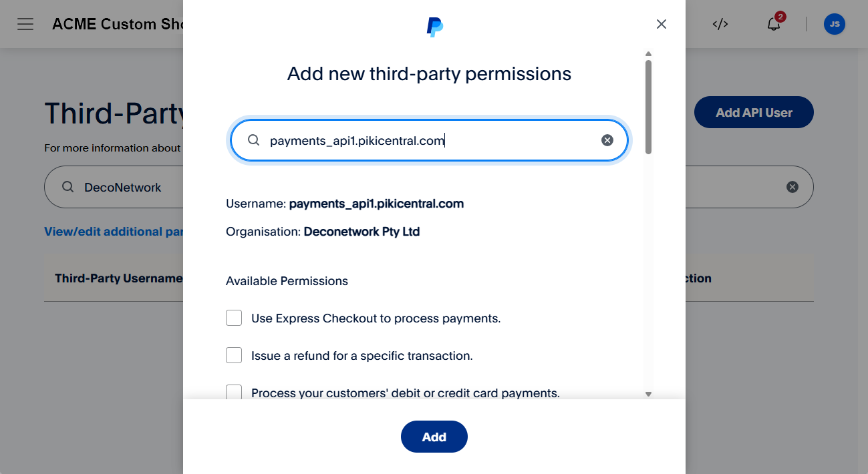Click the magnifier icon in the permissions search
This screenshot has width=868, height=474.
click(253, 140)
